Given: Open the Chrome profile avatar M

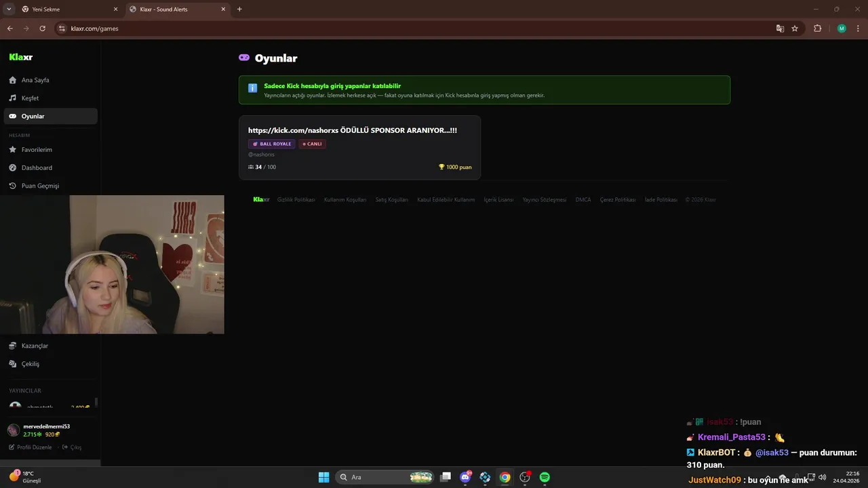Looking at the screenshot, I should click(842, 28).
